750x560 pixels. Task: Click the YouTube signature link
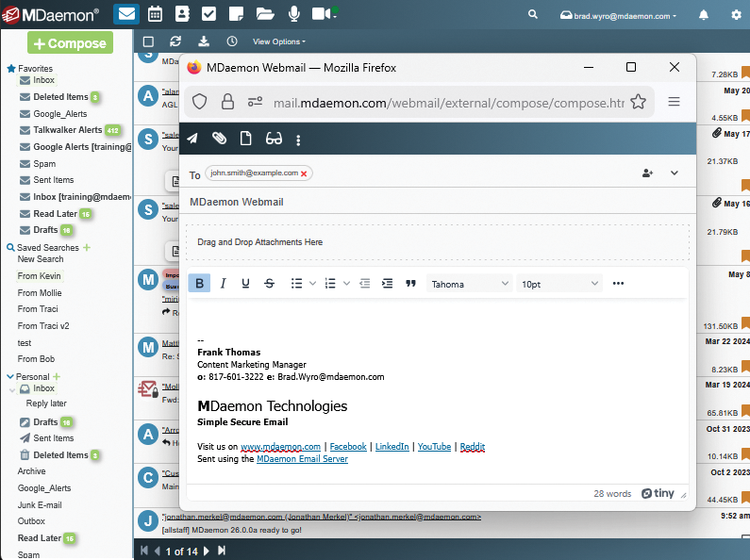coord(434,447)
